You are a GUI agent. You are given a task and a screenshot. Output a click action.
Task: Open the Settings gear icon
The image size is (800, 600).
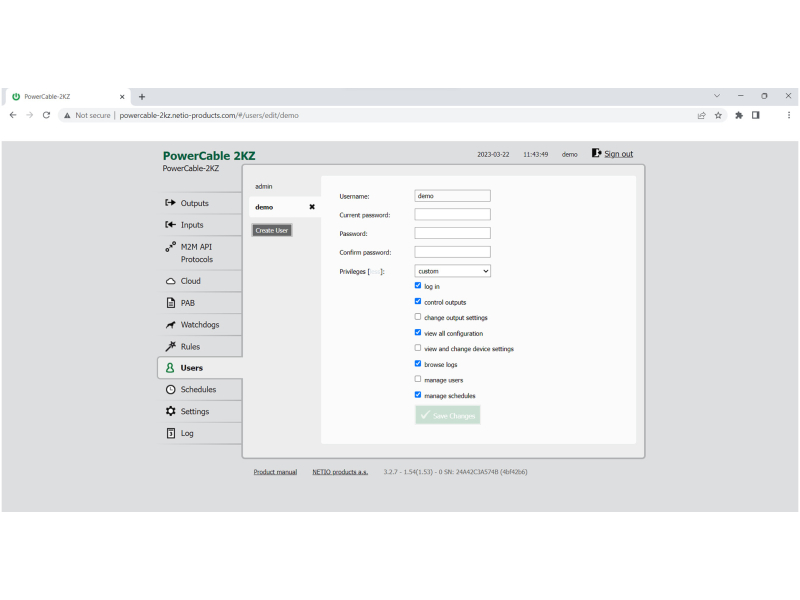(170, 411)
